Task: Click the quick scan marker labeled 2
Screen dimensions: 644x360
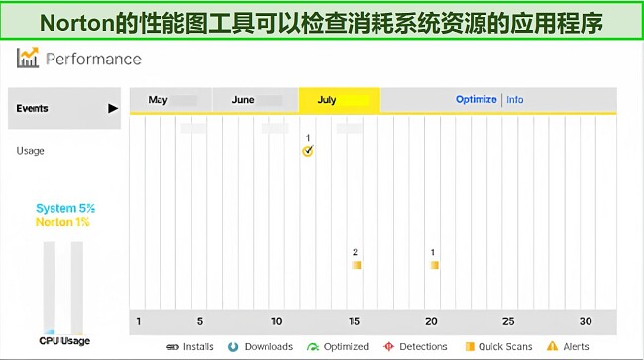Action: pos(356,265)
